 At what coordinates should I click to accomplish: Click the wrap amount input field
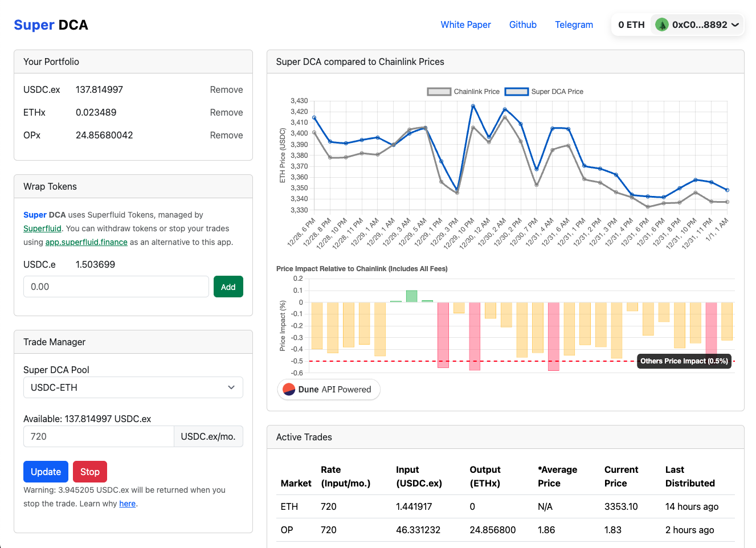pyautogui.click(x=116, y=287)
